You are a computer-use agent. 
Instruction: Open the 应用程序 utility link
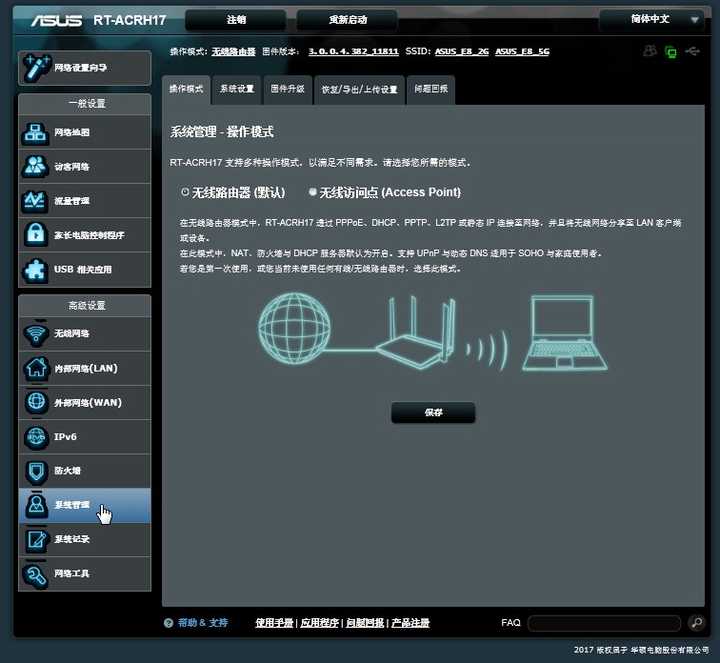[x=320, y=623]
